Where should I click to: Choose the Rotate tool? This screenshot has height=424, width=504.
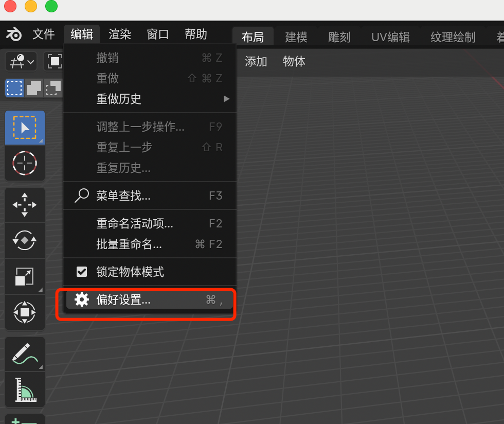pyautogui.click(x=24, y=240)
